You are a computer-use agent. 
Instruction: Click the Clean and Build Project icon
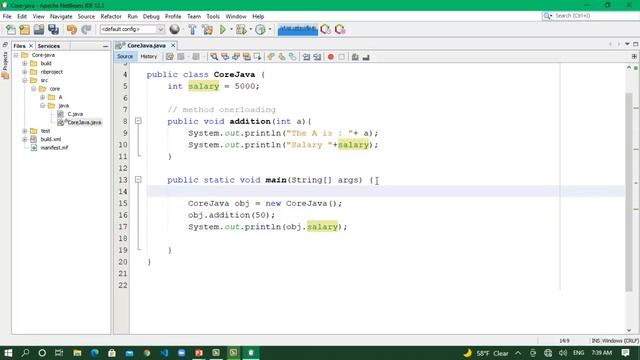(x=207, y=29)
